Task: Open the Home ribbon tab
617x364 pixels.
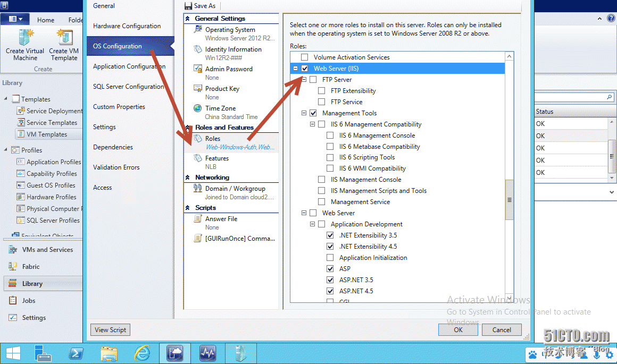Action: point(46,20)
